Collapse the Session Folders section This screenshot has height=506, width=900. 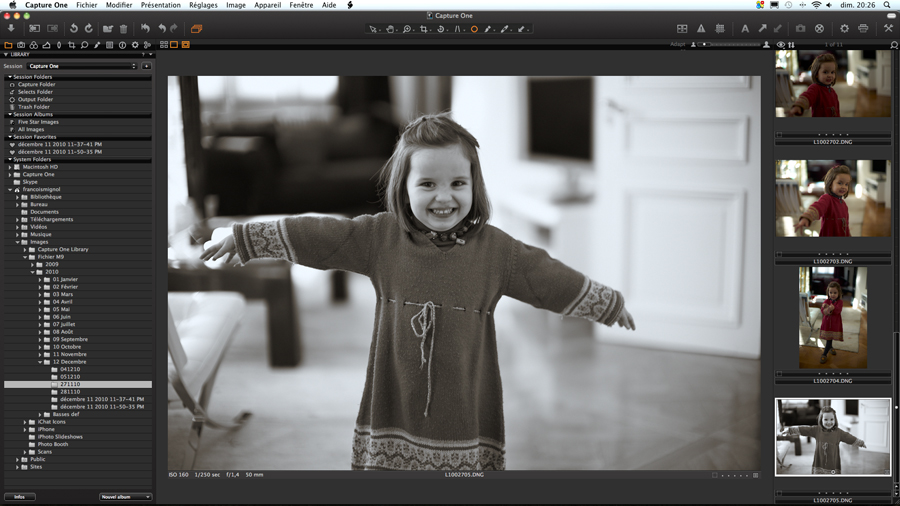[x=10, y=77]
